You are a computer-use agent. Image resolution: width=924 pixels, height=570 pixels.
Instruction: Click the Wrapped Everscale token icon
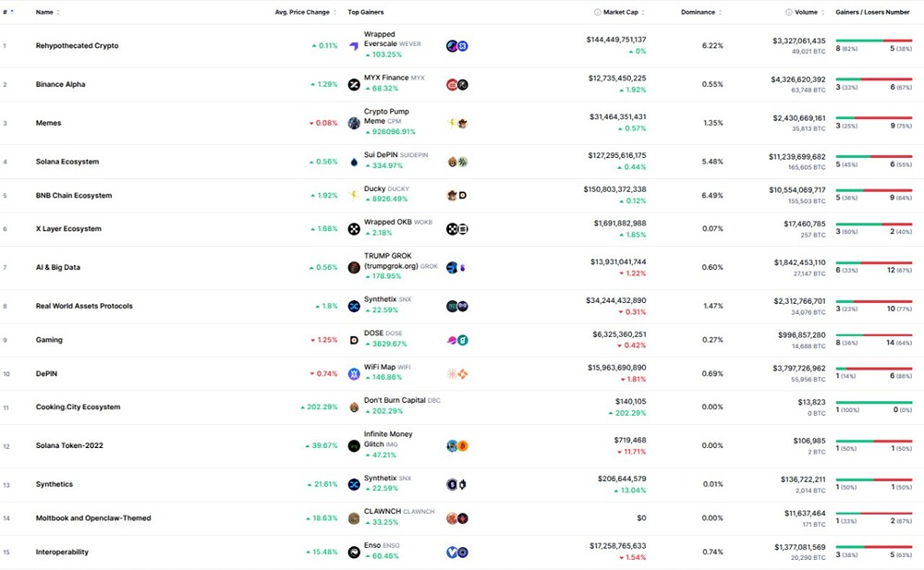354,46
